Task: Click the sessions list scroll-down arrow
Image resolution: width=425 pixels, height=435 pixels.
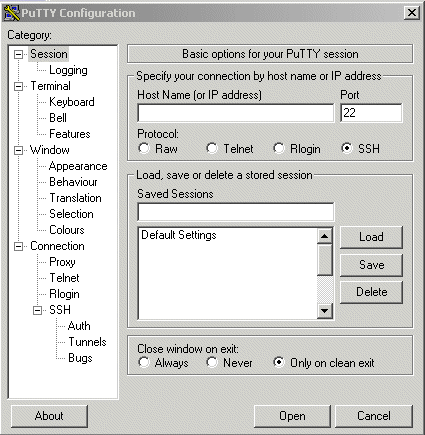Action: (x=324, y=311)
